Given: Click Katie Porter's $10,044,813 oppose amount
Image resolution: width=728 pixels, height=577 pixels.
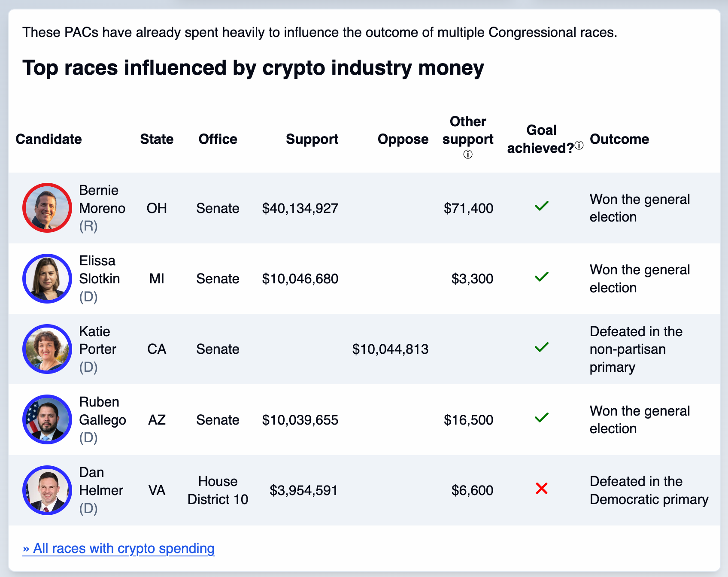Looking at the screenshot, I should [x=390, y=349].
